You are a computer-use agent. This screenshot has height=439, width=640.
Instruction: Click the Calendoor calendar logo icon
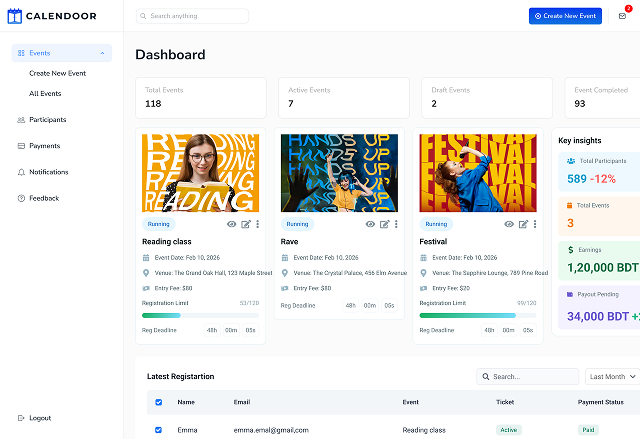(15, 16)
